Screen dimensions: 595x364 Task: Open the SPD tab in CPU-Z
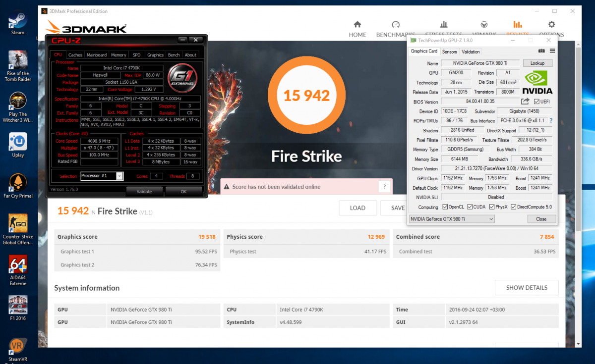point(136,55)
